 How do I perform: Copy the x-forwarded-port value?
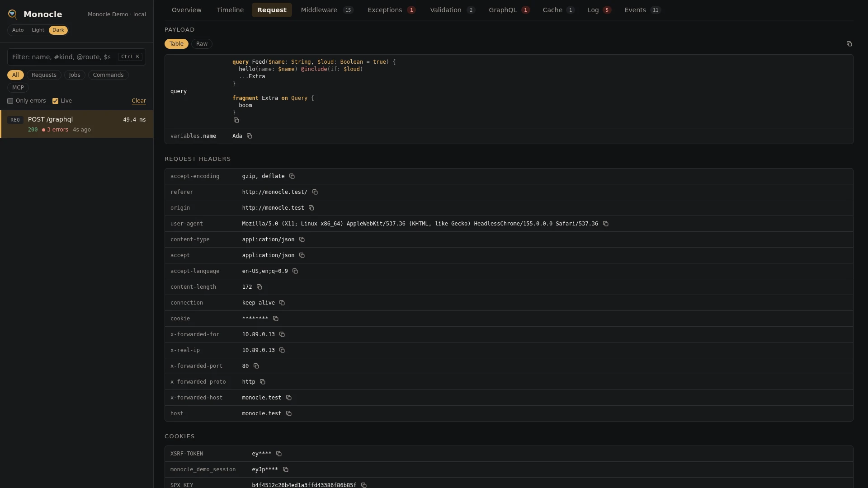[x=256, y=366]
